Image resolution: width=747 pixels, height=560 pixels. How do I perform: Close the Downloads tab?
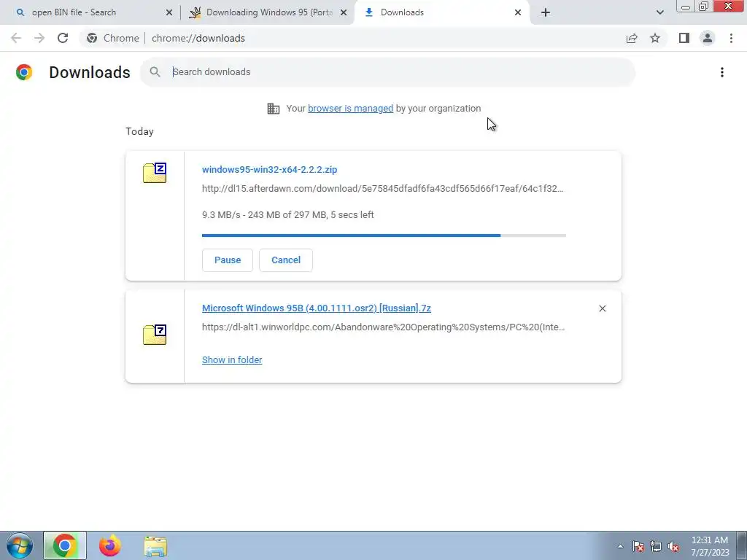(x=518, y=13)
